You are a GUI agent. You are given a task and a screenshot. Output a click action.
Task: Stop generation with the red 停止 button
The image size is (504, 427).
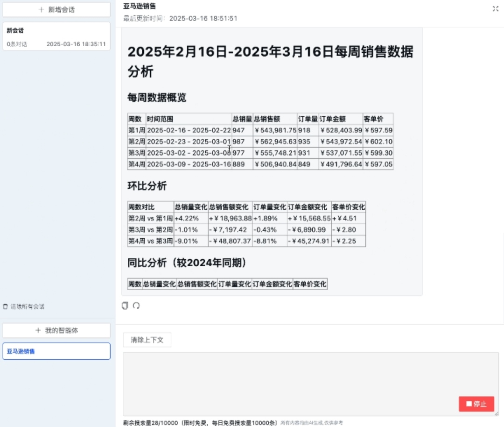[476, 404]
